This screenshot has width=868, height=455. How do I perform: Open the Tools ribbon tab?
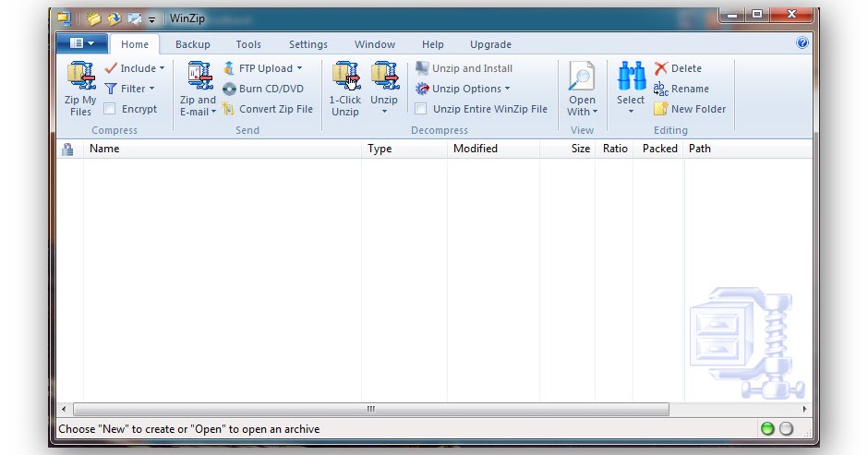pyautogui.click(x=248, y=44)
